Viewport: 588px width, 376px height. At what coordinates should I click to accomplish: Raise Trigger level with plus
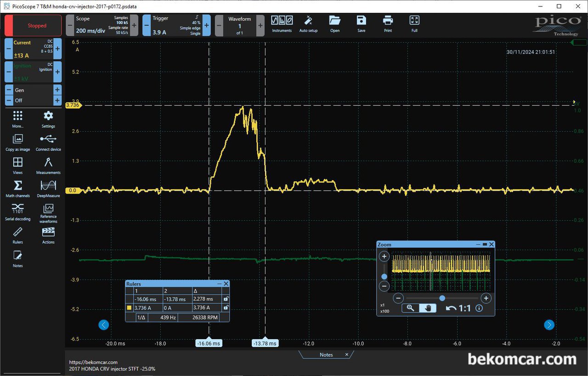206,25
